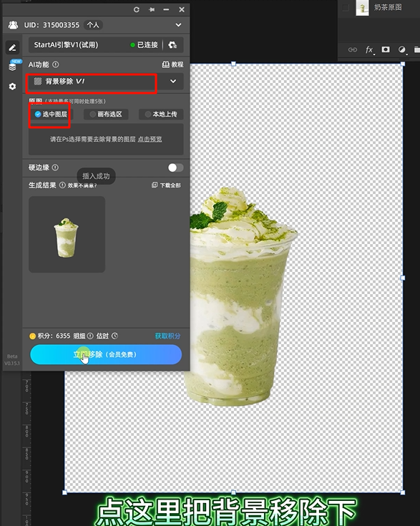This screenshot has width=420, height=526.
Task: Open the NEW layers stack sidebar icon
Action: 13,67
